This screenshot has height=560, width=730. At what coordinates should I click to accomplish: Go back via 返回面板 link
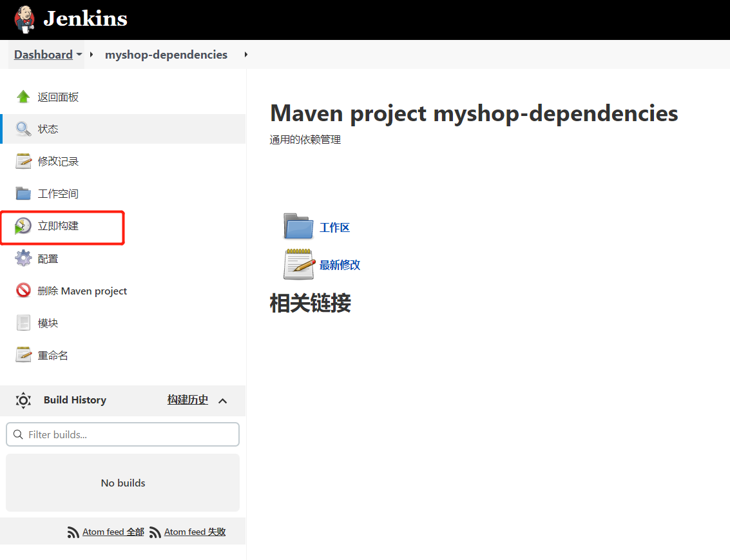coord(58,97)
